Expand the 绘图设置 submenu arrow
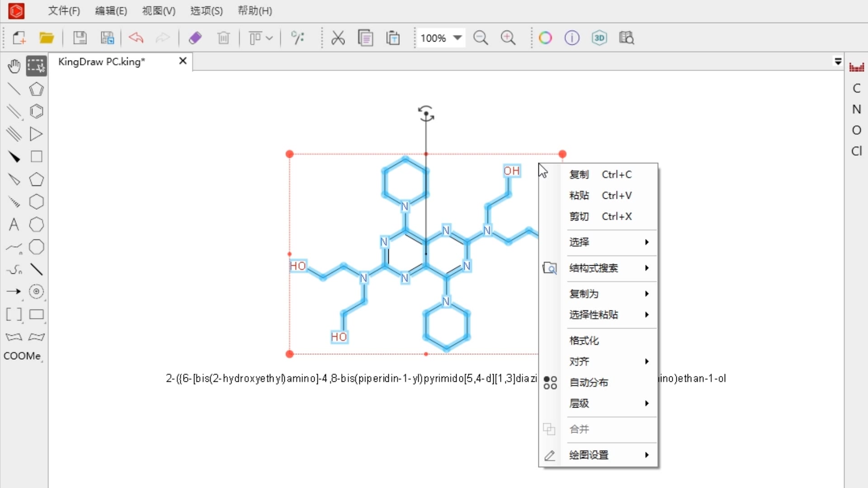The width and height of the screenshot is (868, 488). tap(647, 455)
